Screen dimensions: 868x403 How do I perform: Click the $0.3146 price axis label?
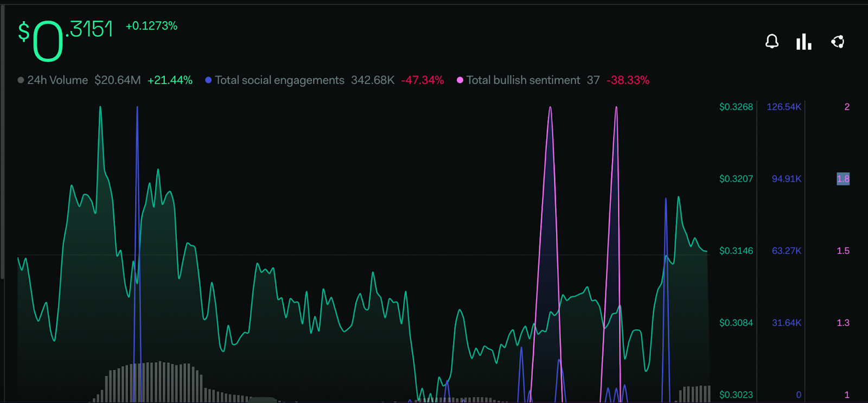point(736,251)
